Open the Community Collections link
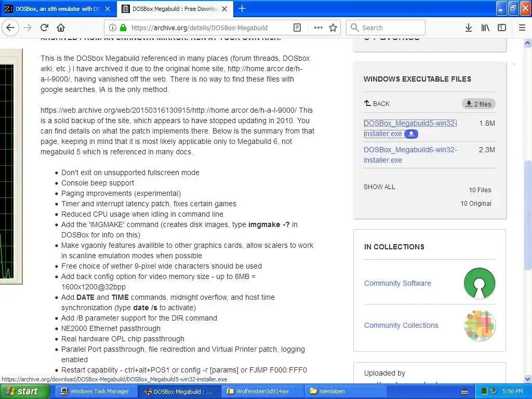 point(401,325)
